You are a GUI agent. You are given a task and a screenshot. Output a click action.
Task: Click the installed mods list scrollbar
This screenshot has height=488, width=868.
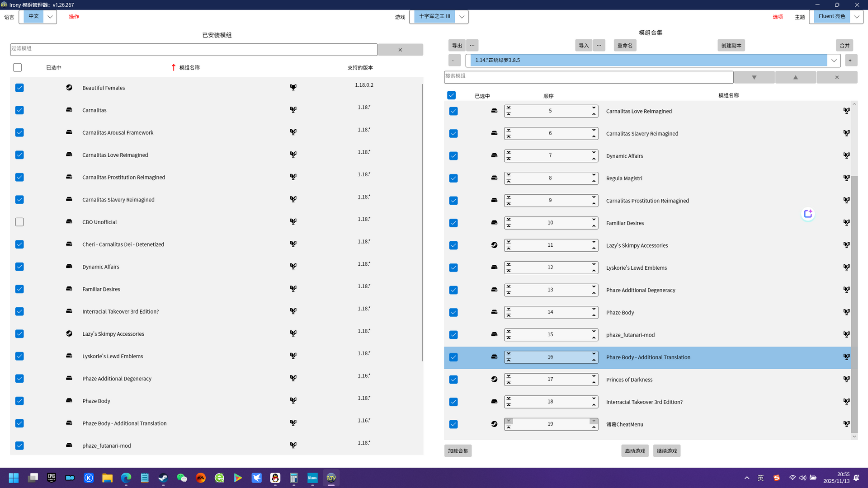coord(422,221)
